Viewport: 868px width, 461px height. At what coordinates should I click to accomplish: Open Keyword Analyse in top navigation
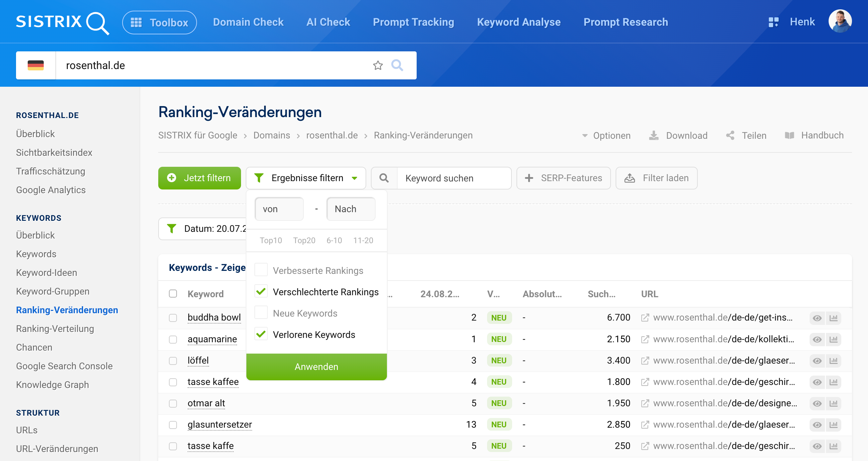click(518, 22)
